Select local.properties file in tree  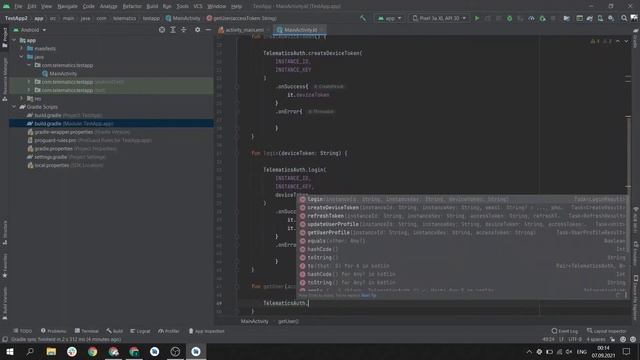[x=65, y=165]
